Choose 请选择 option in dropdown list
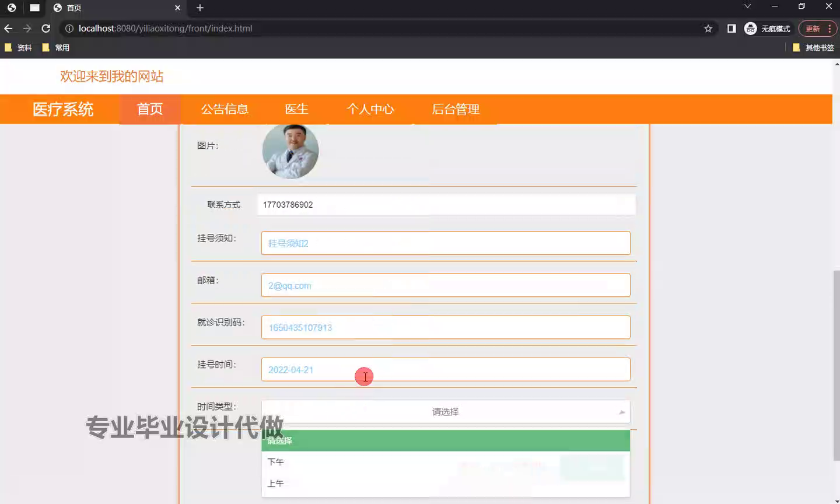The height and width of the screenshot is (504, 840). pos(446,440)
